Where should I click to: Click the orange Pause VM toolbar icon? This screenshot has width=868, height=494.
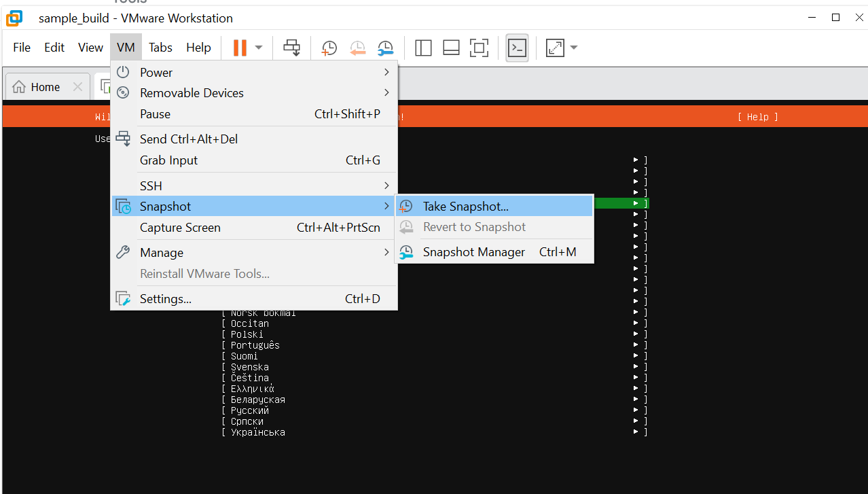[240, 48]
